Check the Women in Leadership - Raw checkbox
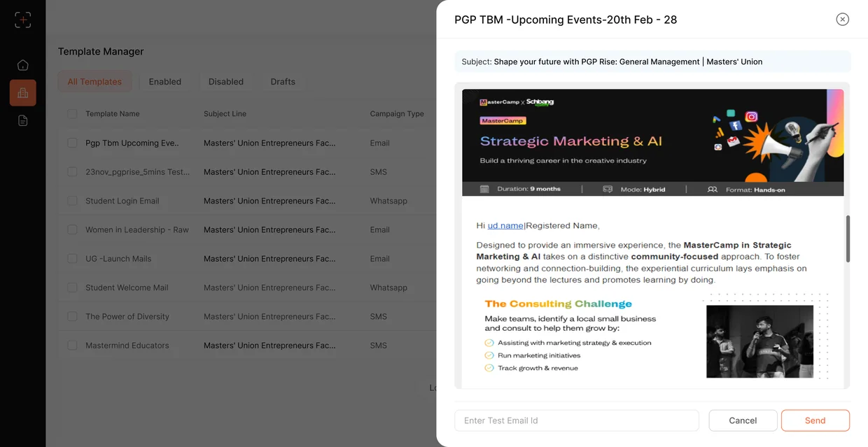 tap(72, 229)
